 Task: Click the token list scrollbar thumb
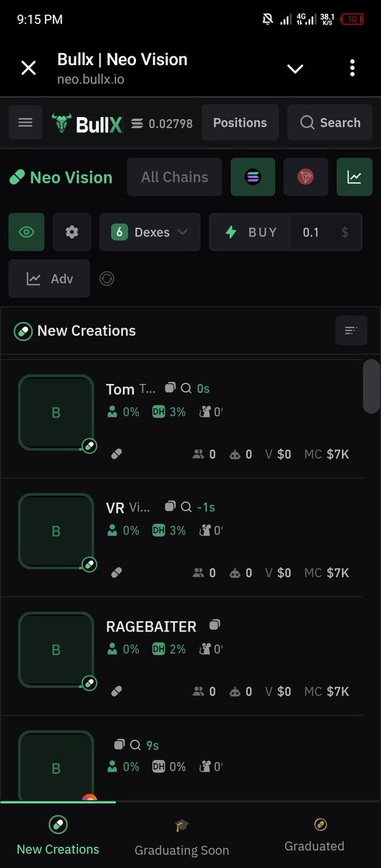(372, 386)
